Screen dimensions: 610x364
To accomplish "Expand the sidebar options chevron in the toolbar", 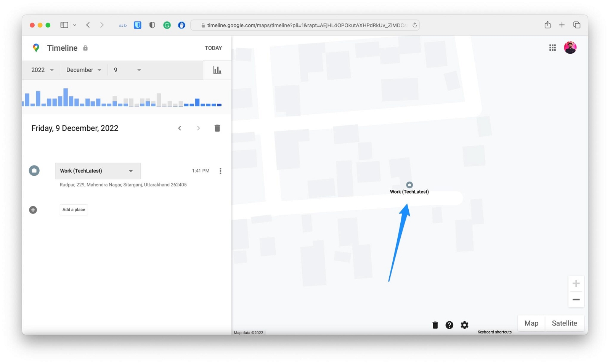I will [x=75, y=25].
